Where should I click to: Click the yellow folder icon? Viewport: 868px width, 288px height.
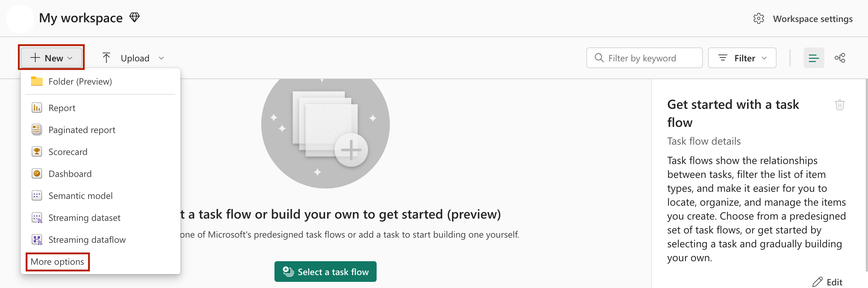[x=37, y=81]
